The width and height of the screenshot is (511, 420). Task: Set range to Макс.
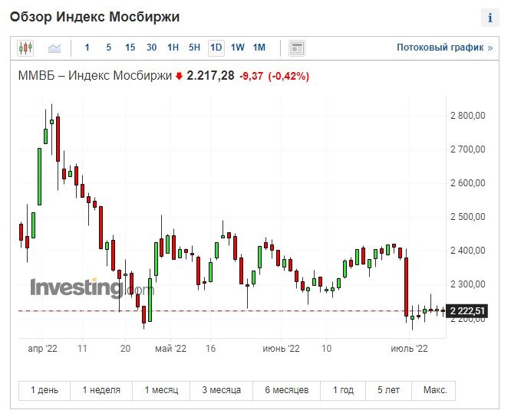click(435, 390)
